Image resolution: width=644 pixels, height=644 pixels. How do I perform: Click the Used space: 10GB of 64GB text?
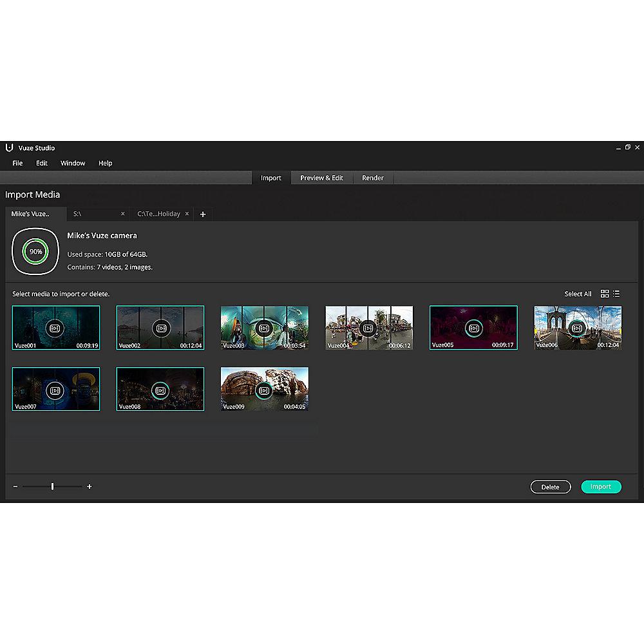pyautogui.click(x=107, y=254)
